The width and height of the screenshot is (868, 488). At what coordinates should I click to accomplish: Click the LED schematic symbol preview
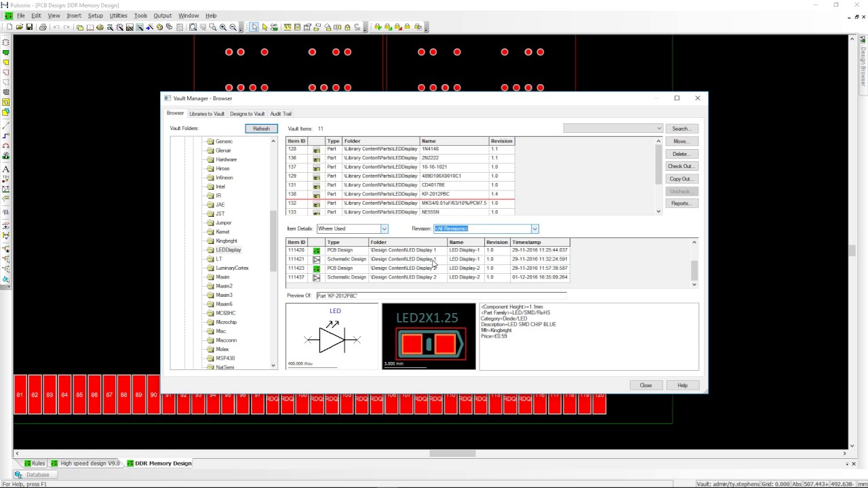coord(332,336)
